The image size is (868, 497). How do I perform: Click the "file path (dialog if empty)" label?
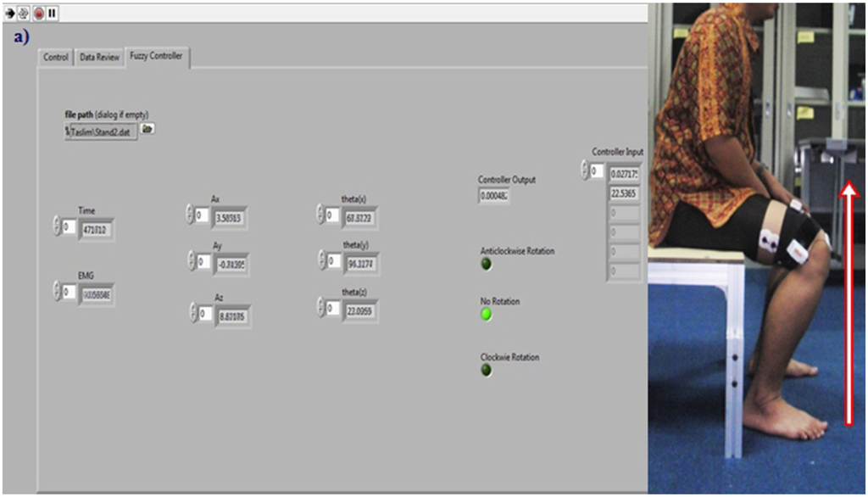pyautogui.click(x=107, y=114)
